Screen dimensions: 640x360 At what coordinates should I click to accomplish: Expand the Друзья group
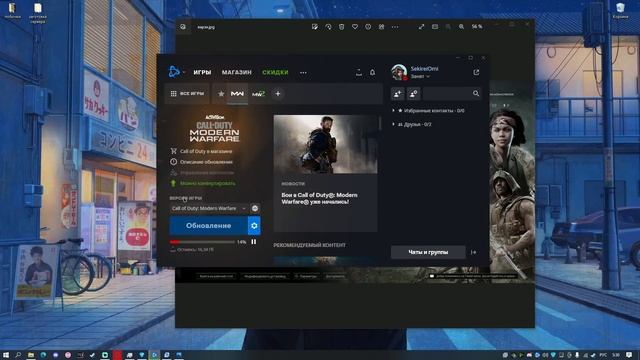pos(412,124)
